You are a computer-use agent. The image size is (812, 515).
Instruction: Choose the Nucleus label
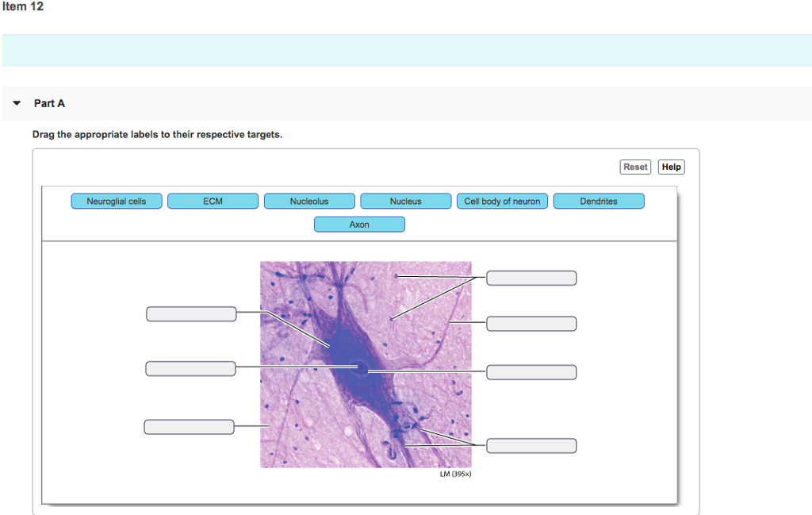coord(405,202)
